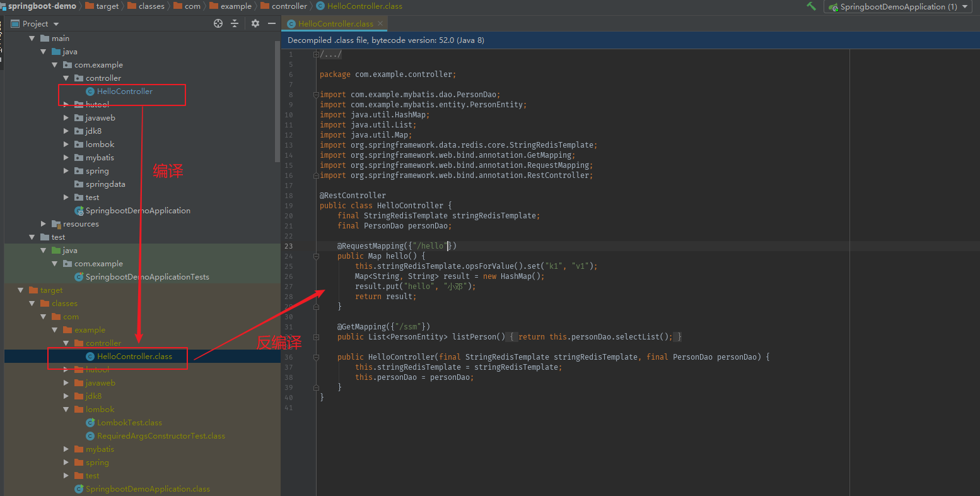This screenshot has height=496, width=980.
Task: Click the resources folder icon
Action: pyautogui.click(x=56, y=224)
